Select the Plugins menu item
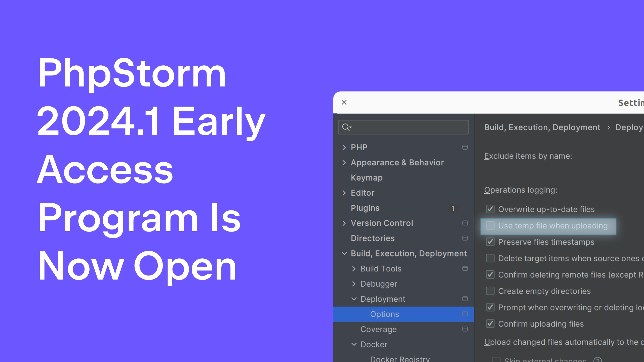Viewport: 644px width, 362px height. pos(365,208)
